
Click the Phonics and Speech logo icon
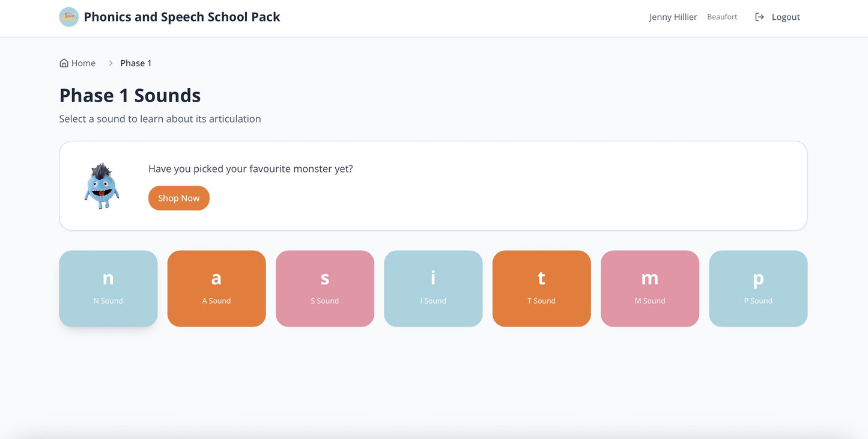coord(69,17)
